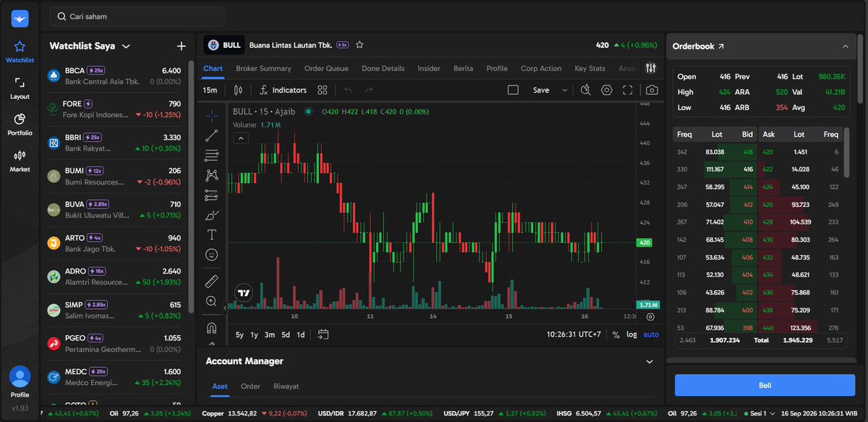Open the Berita tab
The height and width of the screenshot is (422, 868).
click(x=463, y=68)
